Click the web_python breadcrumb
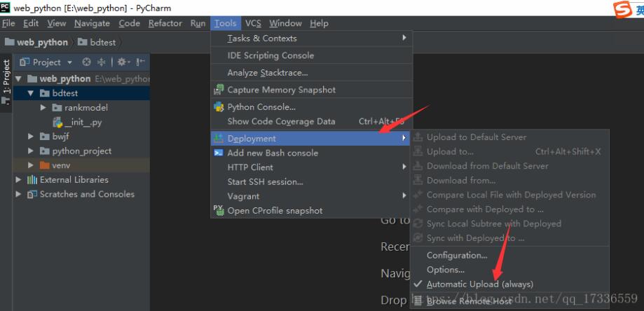Viewport: 644px width, 311px height. click(41, 42)
